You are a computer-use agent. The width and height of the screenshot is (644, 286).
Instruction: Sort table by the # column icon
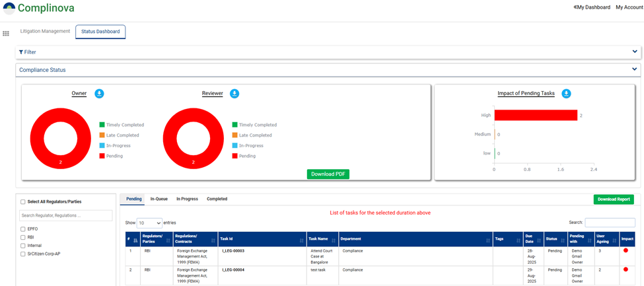coord(136,240)
